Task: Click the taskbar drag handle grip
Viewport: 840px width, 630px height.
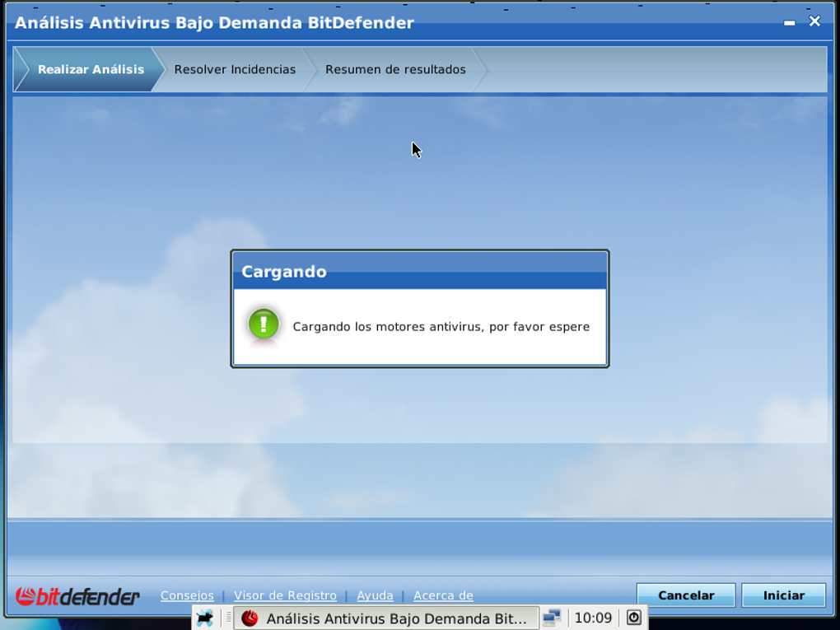Action: click(x=228, y=618)
